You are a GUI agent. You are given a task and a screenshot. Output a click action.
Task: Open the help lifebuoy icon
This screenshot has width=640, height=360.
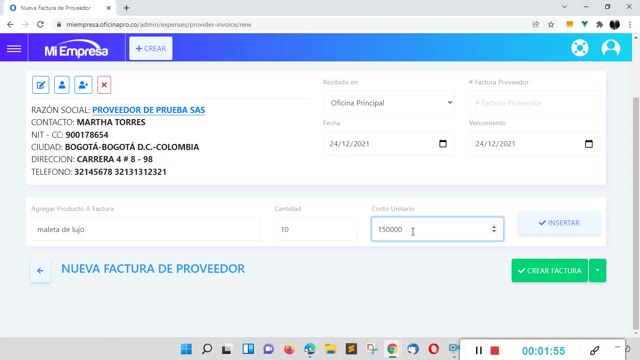tap(580, 48)
